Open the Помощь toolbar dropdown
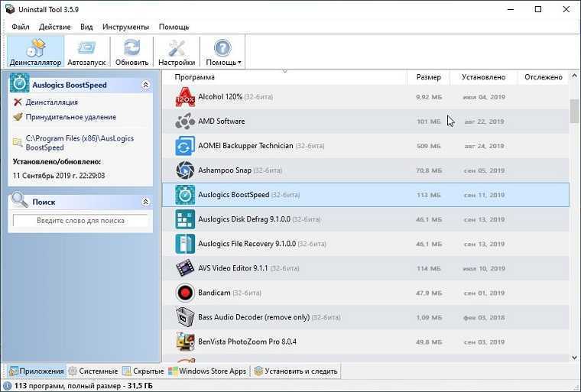Screen dimensions: 581x392 [223, 51]
